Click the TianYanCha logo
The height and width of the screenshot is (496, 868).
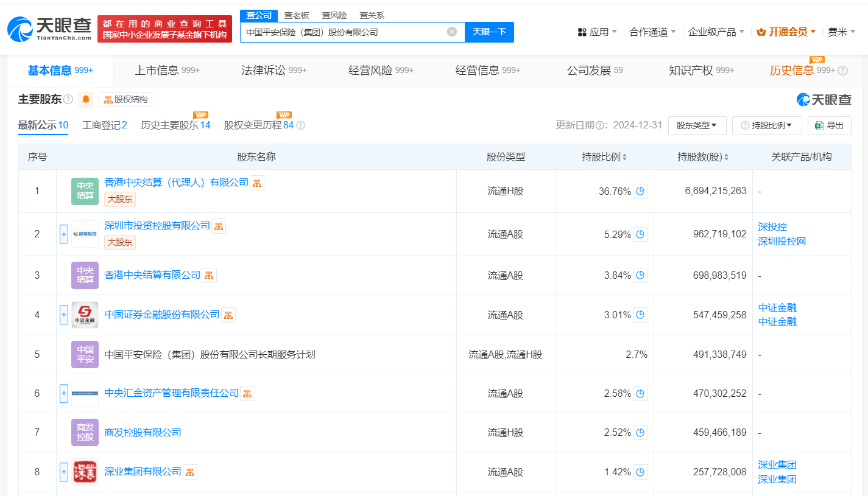[49, 29]
